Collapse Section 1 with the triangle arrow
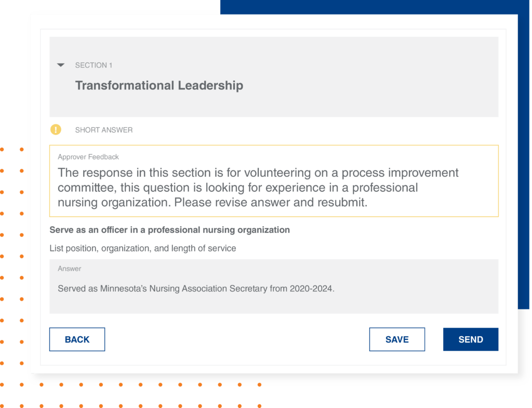 click(61, 65)
